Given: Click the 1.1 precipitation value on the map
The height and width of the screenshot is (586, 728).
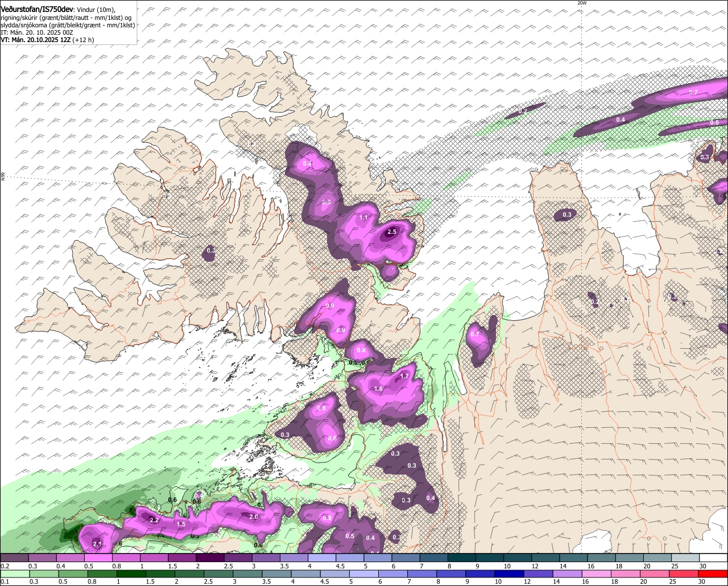Looking at the screenshot, I should pos(364,217).
